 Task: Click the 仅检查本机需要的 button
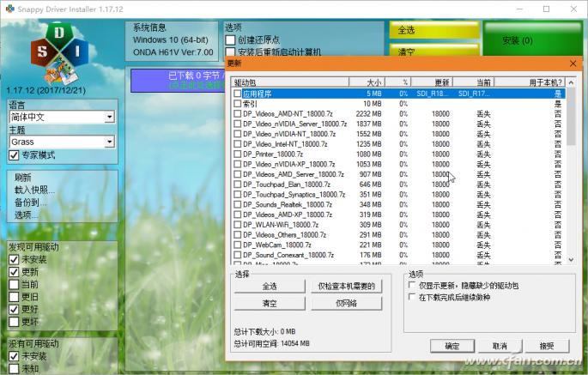point(346,287)
